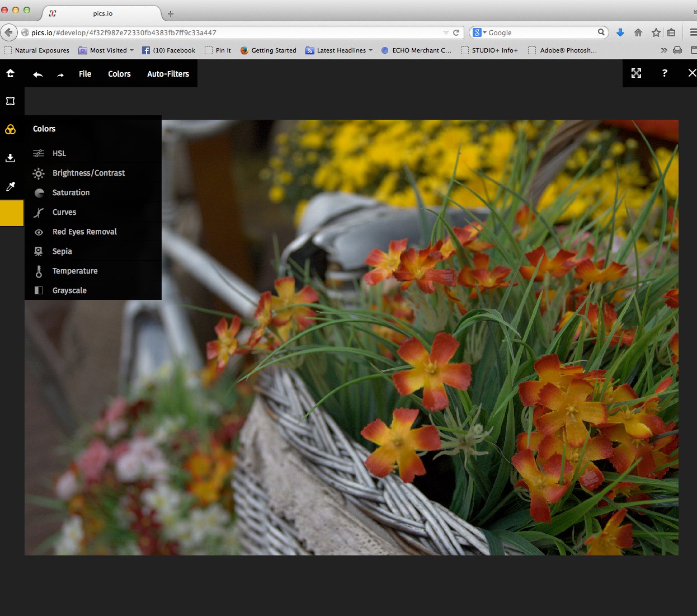The image size is (697, 616).
Task: Expand Latest Headlines dropdown
Action: pyautogui.click(x=339, y=50)
